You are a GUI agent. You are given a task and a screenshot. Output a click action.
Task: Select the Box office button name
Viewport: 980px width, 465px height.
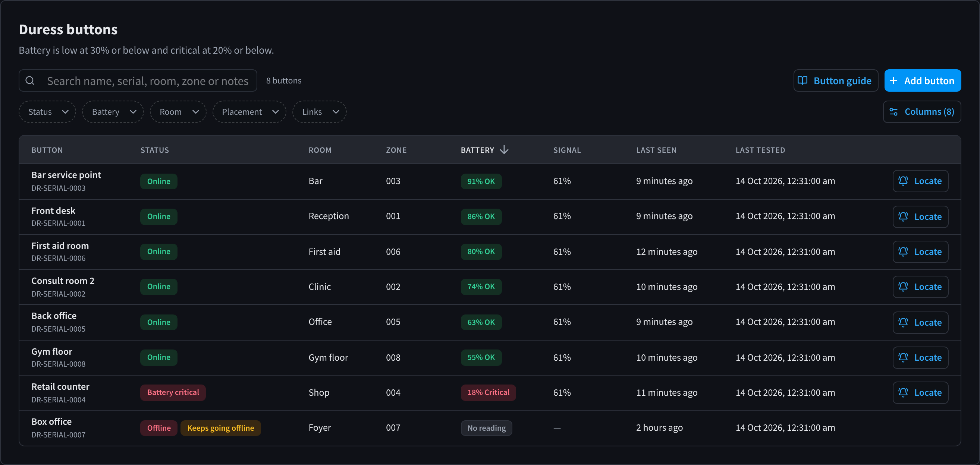(x=51, y=422)
